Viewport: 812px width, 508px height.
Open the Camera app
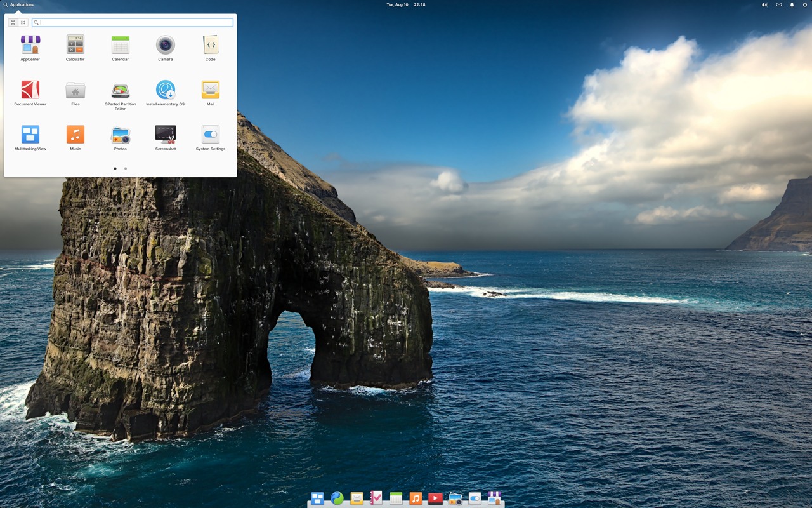(x=165, y=44)
